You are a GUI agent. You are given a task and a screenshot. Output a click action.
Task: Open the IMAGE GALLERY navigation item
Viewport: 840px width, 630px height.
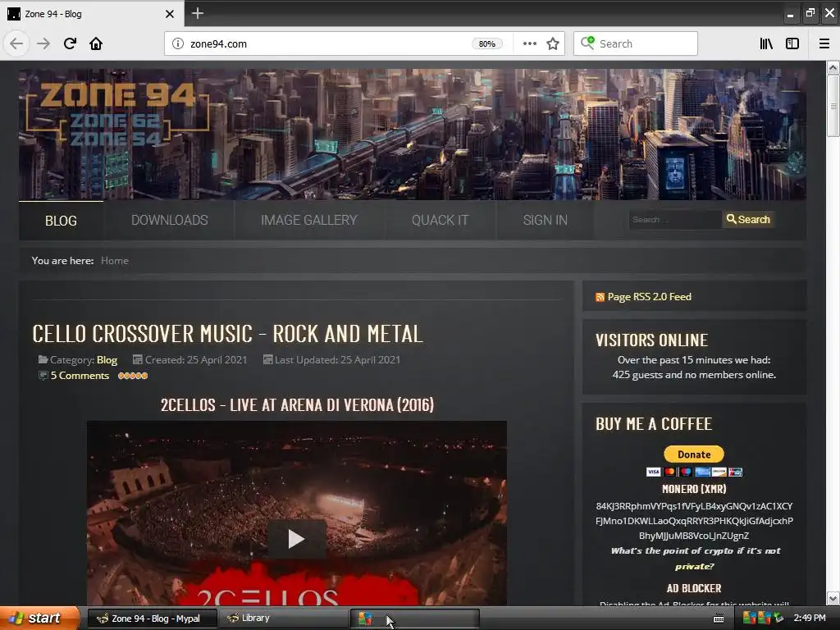click(309, 220)
